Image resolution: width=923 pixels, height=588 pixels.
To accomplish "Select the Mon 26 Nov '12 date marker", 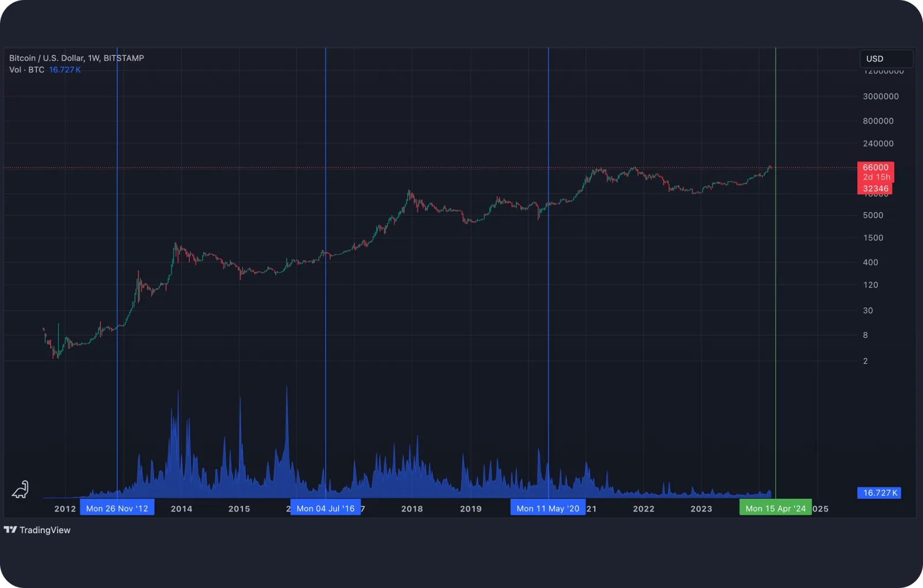I will tap(117, 508).
